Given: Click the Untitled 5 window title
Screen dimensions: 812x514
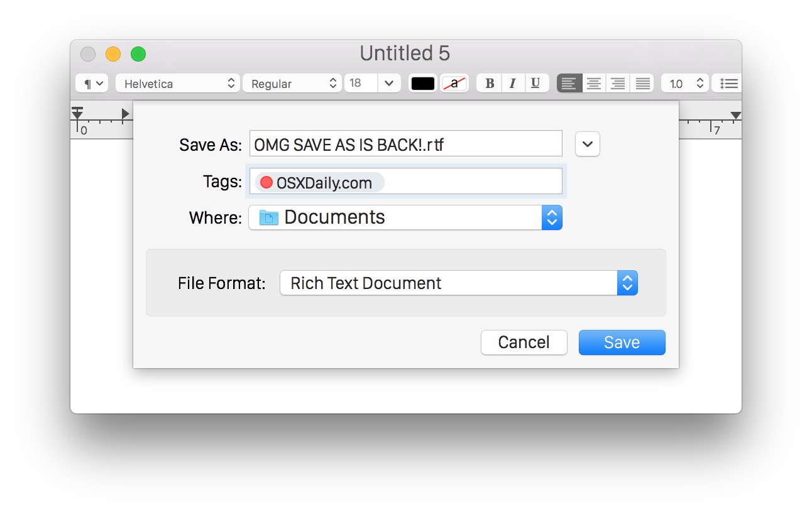Looking at the screenshot, I should [x=405, y=53].
